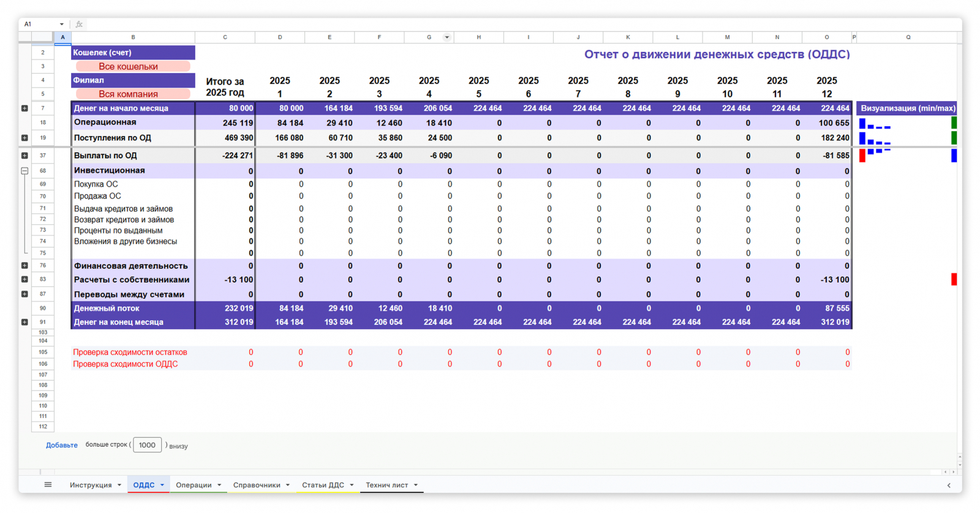
Task: Open the Все кошельки wallet selector
Action: click(x=132, y=66)
